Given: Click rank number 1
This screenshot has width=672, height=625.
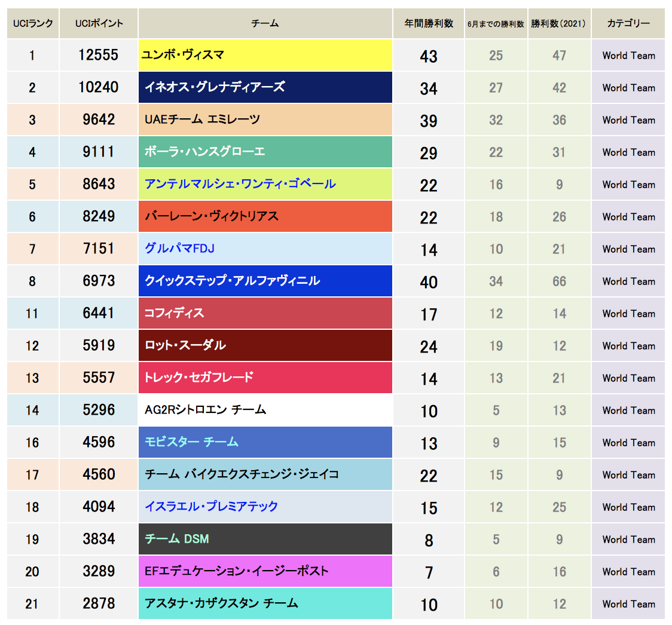Looking at the screenshot, I should tap(32, 56).
